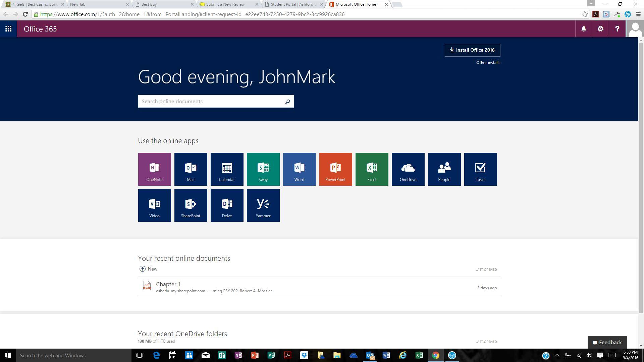644x362 pixels.
Task: Open the Office 365 settings gear
Action: point(600,29)
